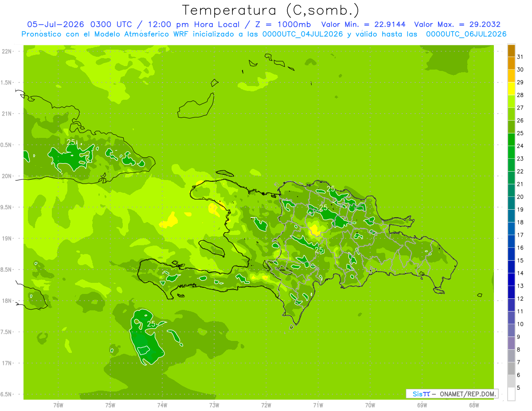This screenshot has height=411, width=532.
Task: Click the '20N' latitude label
Action: 7,176
